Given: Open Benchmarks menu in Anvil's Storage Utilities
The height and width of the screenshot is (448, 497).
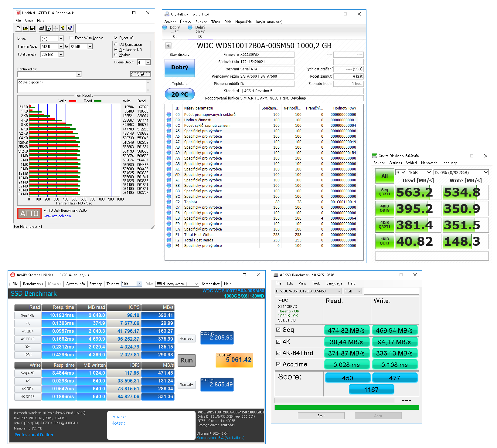Looking at the screenshot, I should coord(33,284).
